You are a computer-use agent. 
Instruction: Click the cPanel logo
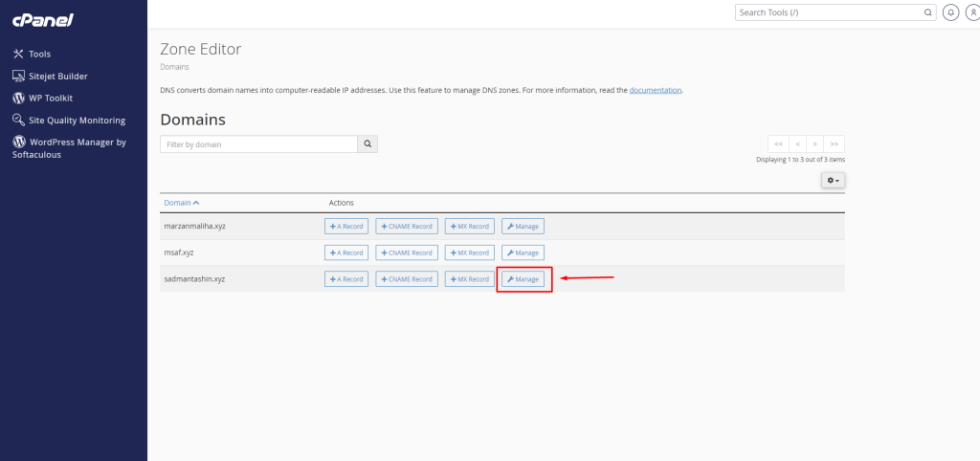click(43, 20)
